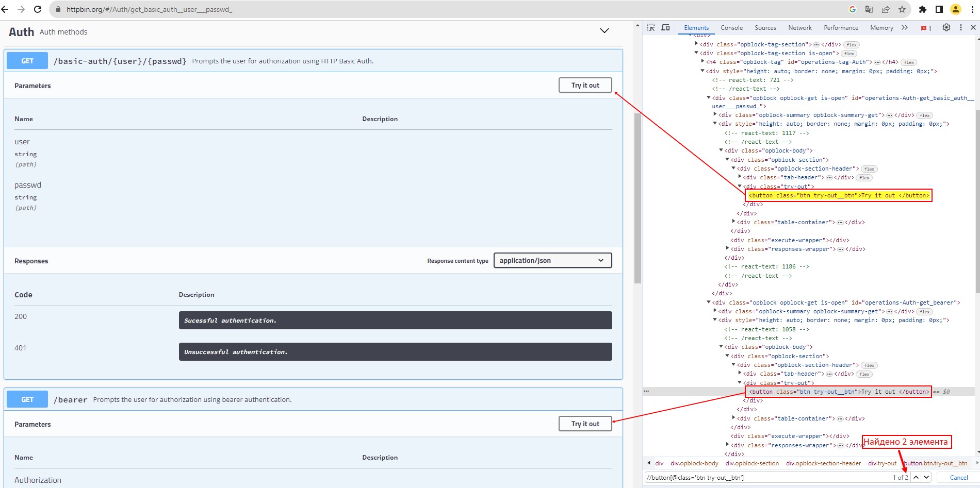Open the Chrome profile avatar

(956, 9)
